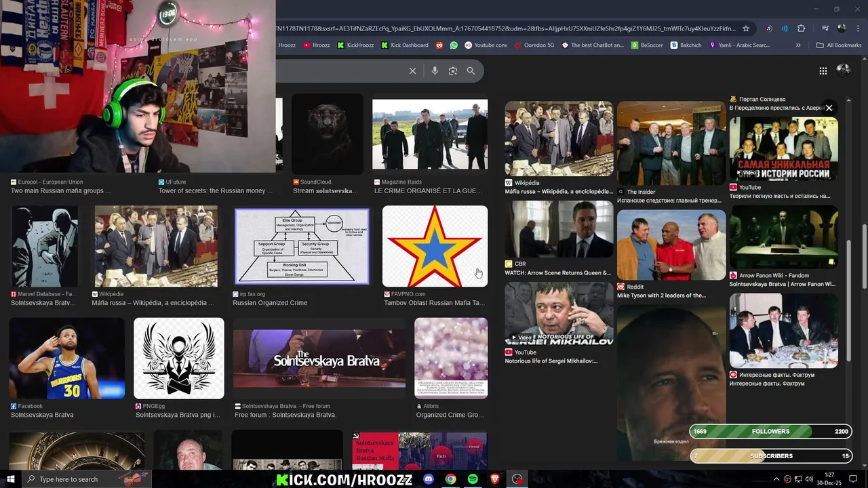
Task: Open the Russian Organized Crime pyramid diagram
Action: [302, 246]
